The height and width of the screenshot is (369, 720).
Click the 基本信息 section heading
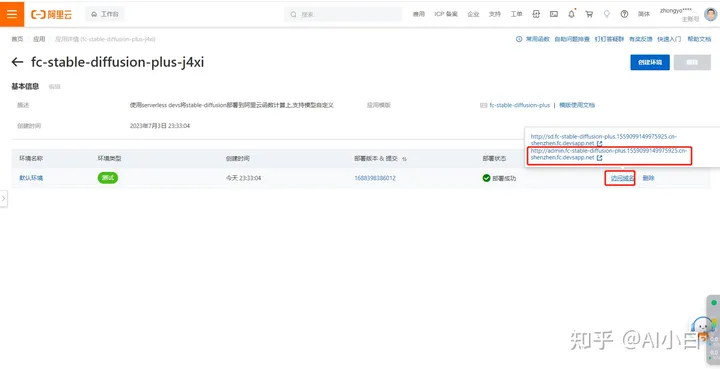pos(25,86)
